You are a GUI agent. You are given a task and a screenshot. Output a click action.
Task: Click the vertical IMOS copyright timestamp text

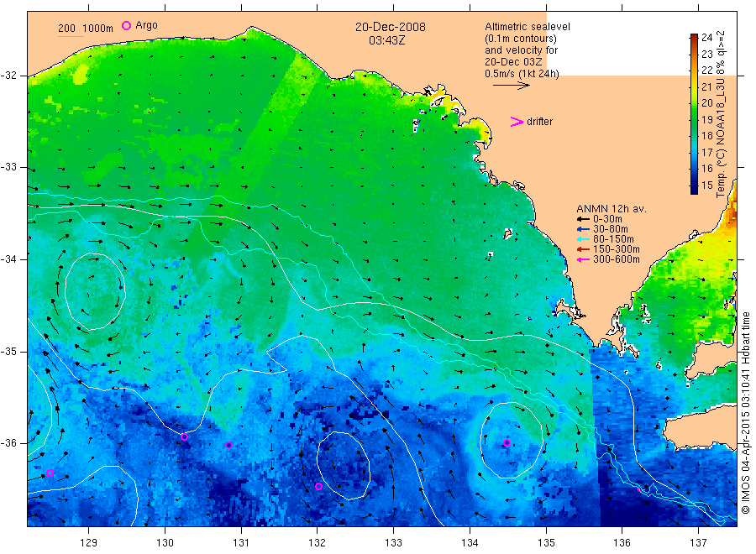(x=746, y=412)
